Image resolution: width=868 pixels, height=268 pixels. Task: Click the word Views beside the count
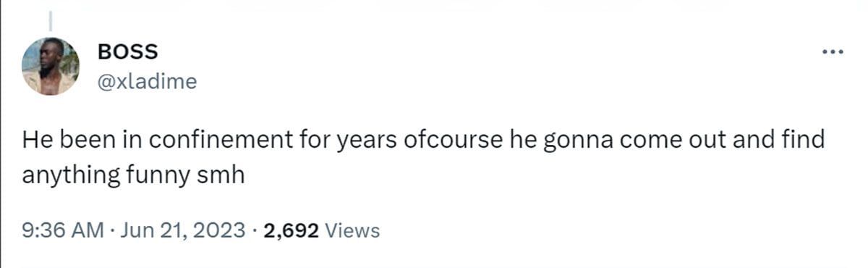[352, 230]
